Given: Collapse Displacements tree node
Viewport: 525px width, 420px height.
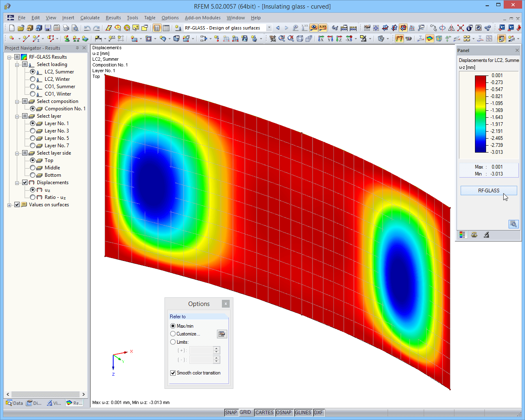Looking at the screenshot, I should click(x=17, y=183).
